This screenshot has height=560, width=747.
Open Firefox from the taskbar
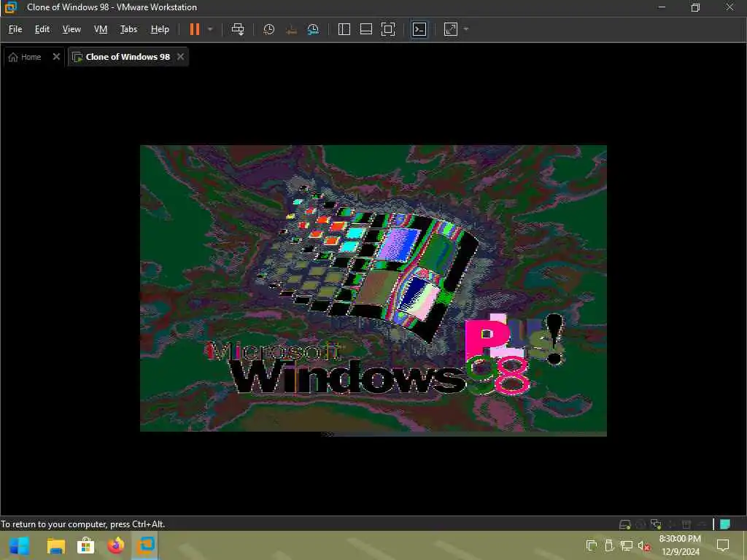(116, 545)
